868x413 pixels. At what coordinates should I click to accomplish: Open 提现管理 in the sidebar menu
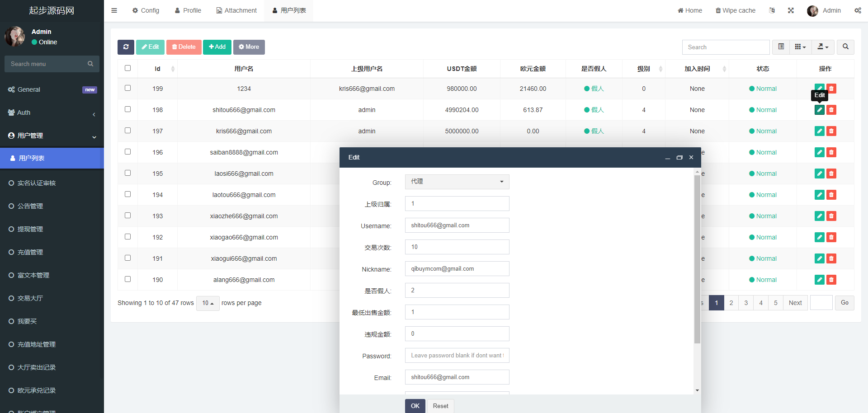point(30,229)
